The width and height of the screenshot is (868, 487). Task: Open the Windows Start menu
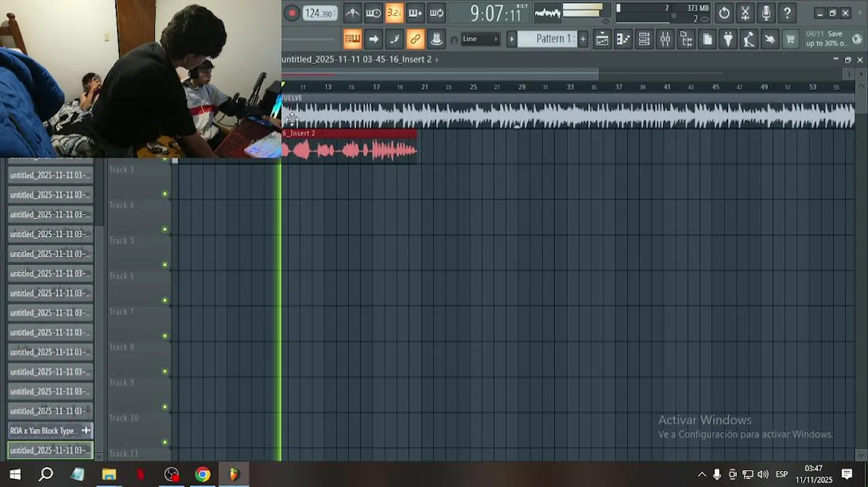click(x=15, y=474)
